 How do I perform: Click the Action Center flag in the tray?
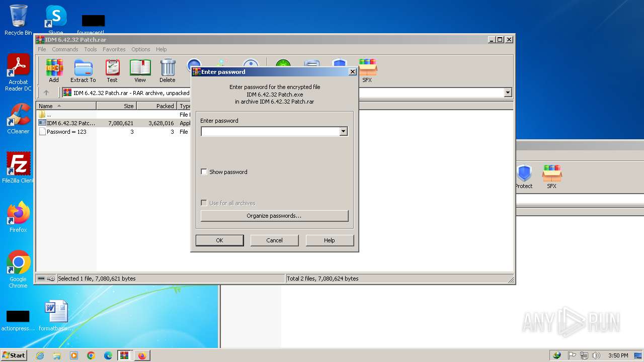[x=572, y=355]
